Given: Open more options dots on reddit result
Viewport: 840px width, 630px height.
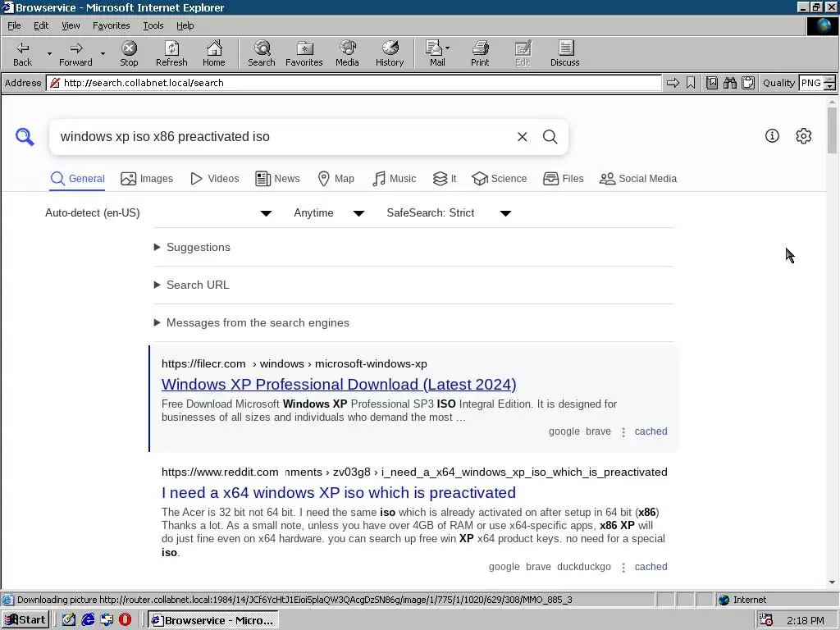Looking at the screenshot, I should (623, 567).
